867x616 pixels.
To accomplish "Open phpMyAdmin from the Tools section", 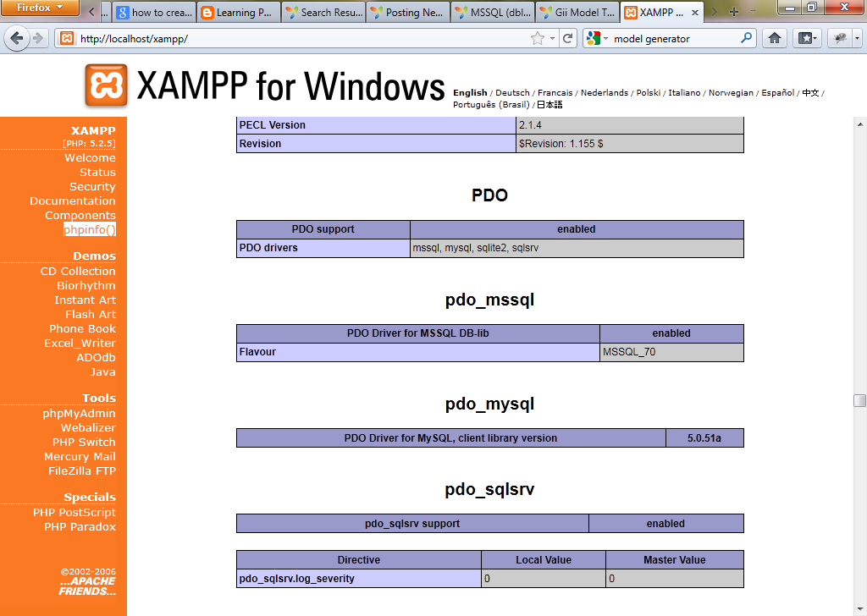I will click(79, 413).
